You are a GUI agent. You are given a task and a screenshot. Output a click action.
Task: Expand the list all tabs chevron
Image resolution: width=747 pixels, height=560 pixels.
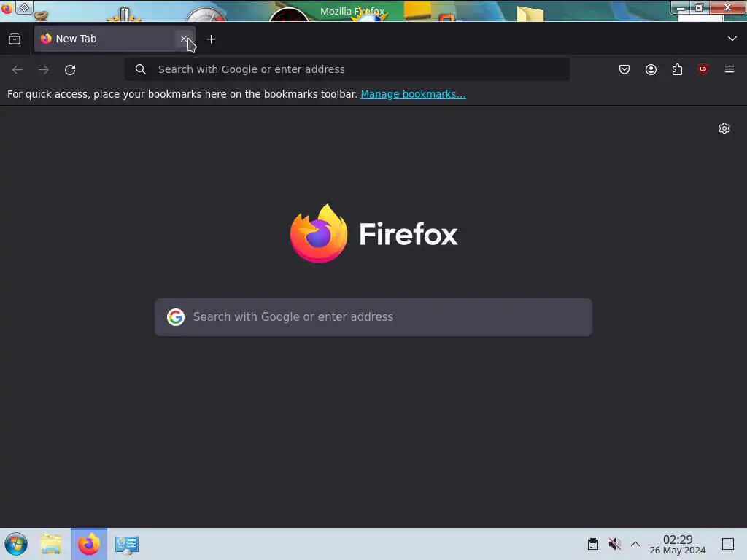[x=732, y=39]
